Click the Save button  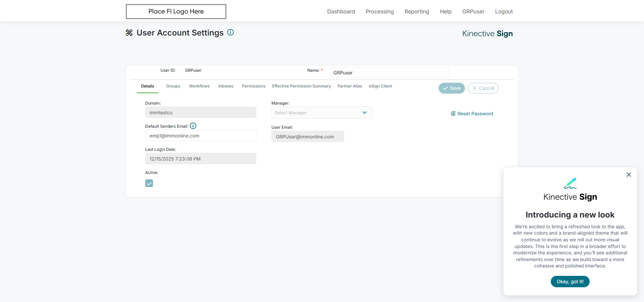pyautogui.click(x=452, y=88)
